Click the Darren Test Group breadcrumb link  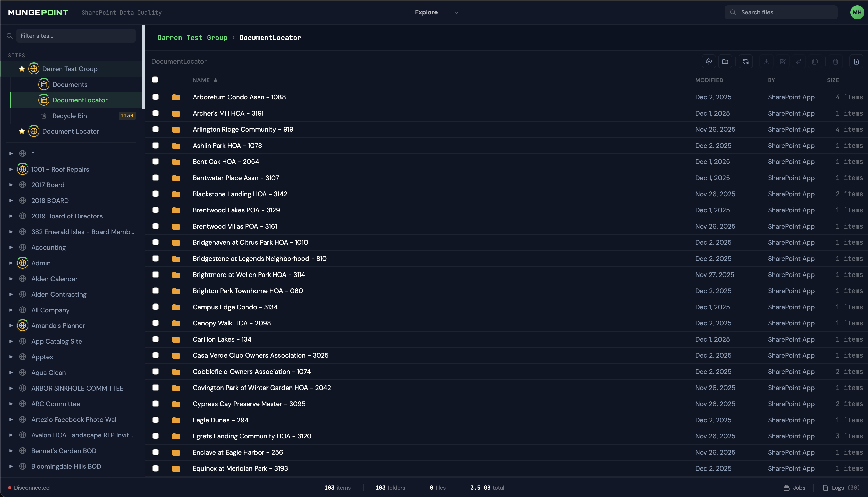pyautogui.click(x=192, y=38)
